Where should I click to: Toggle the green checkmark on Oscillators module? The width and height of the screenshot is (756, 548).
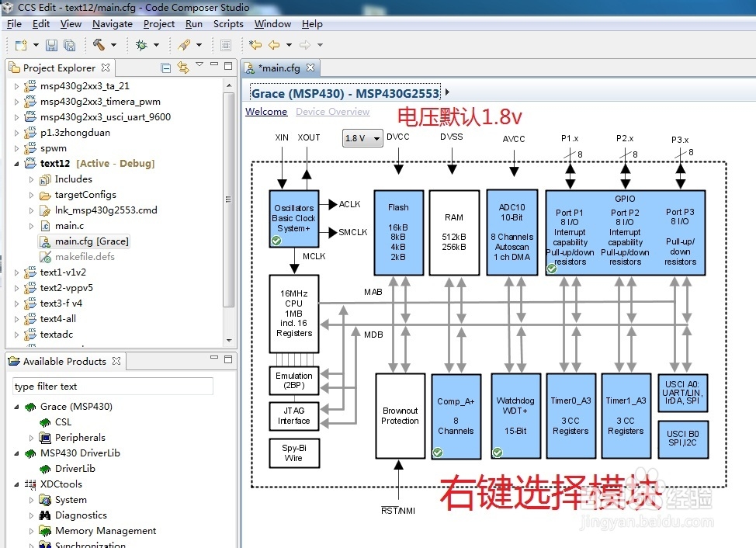tap(276, 241)
